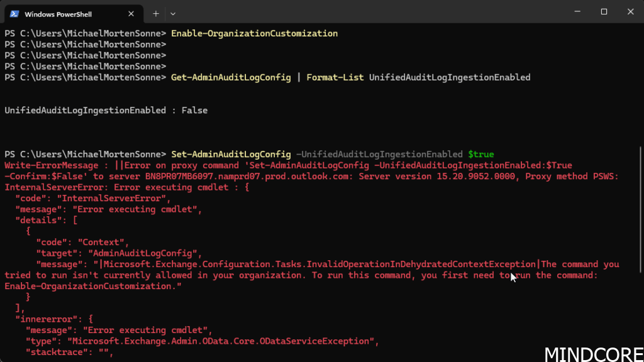Click the MINDCORE watermark logo
644x362 pixels.
pyautogui.click(x=593, y=353)
